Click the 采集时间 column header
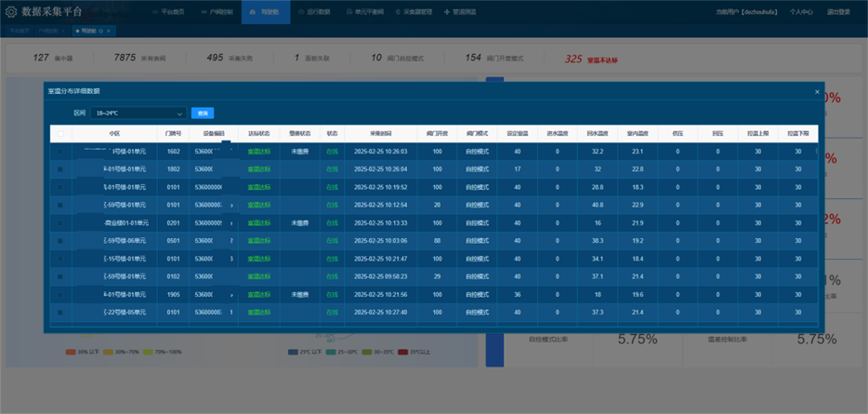Image resolution: width=868 pixels, height=414 pixels. point(380,133)
